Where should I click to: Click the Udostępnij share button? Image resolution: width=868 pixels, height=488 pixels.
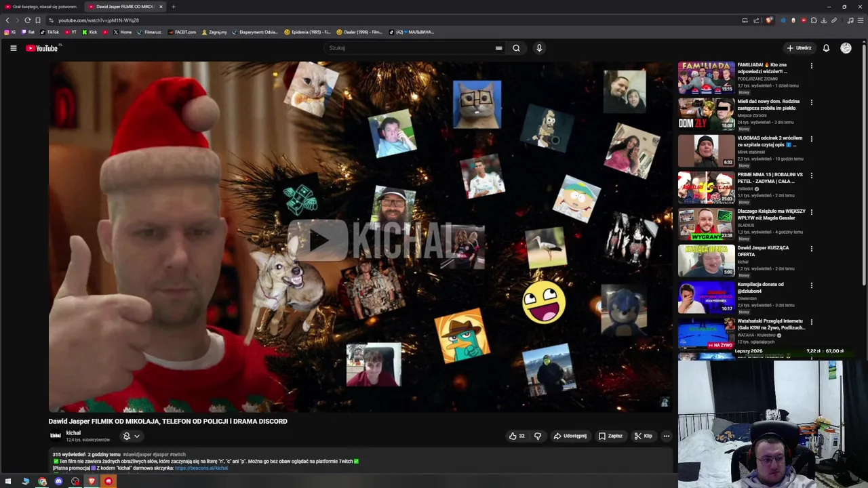tap(570, 436)
